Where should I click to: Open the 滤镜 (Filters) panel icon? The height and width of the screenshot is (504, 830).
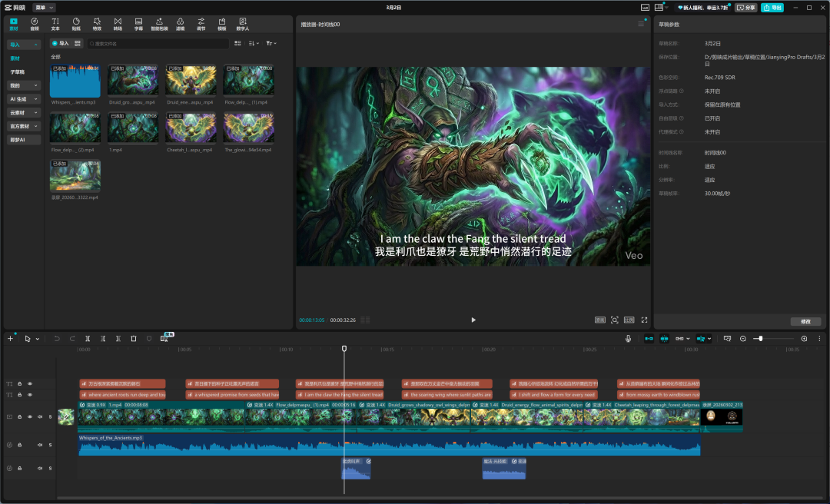(x=180, y=24)
